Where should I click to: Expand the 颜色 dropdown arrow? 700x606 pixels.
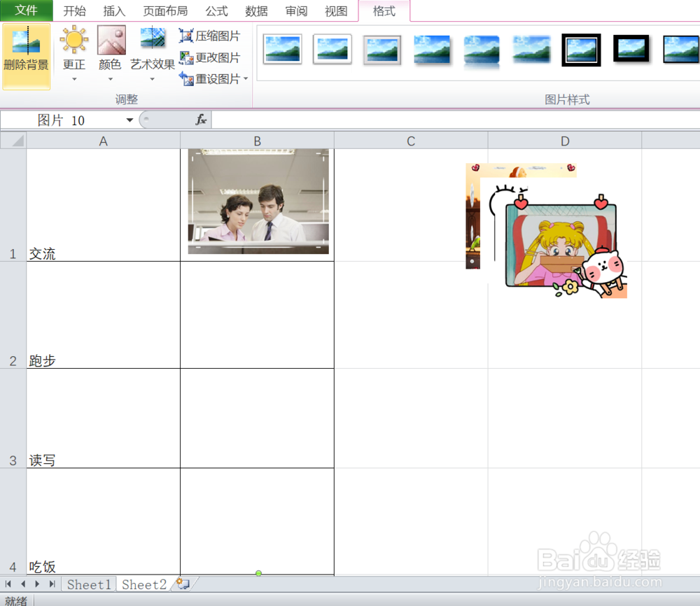[111, 80]
